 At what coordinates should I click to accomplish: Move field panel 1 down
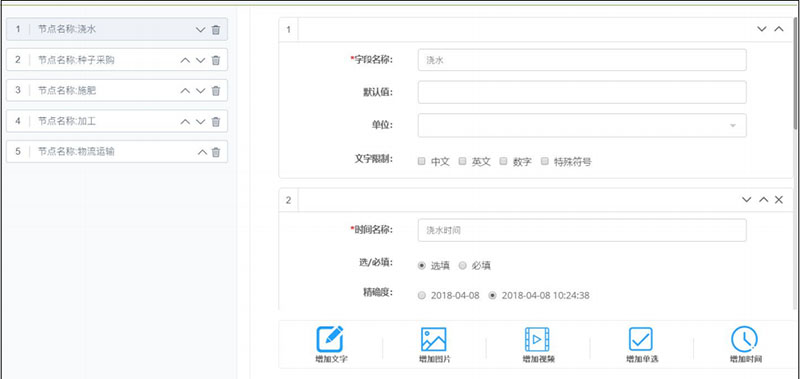(x=762, y=29)
